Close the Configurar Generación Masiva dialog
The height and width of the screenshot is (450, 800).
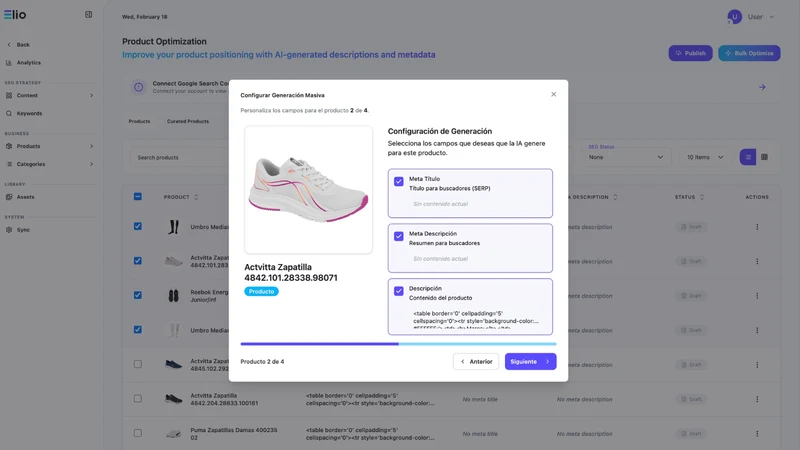[554, 94]
